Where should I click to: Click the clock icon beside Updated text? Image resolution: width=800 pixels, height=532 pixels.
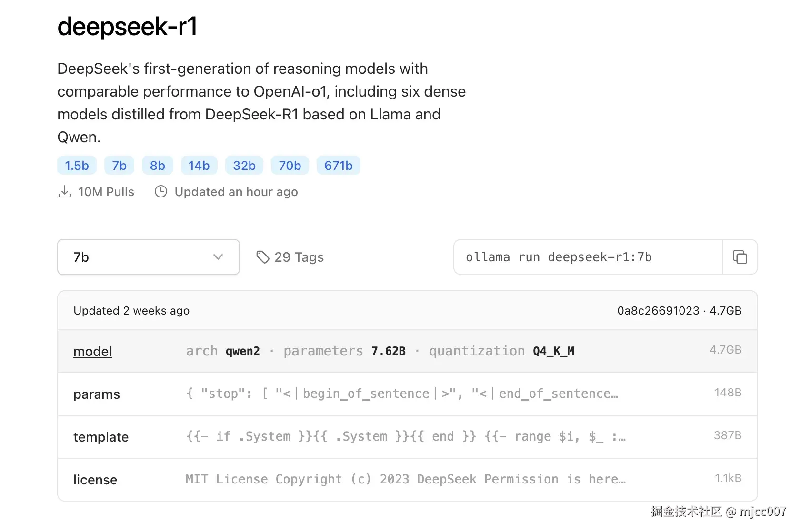161,191
